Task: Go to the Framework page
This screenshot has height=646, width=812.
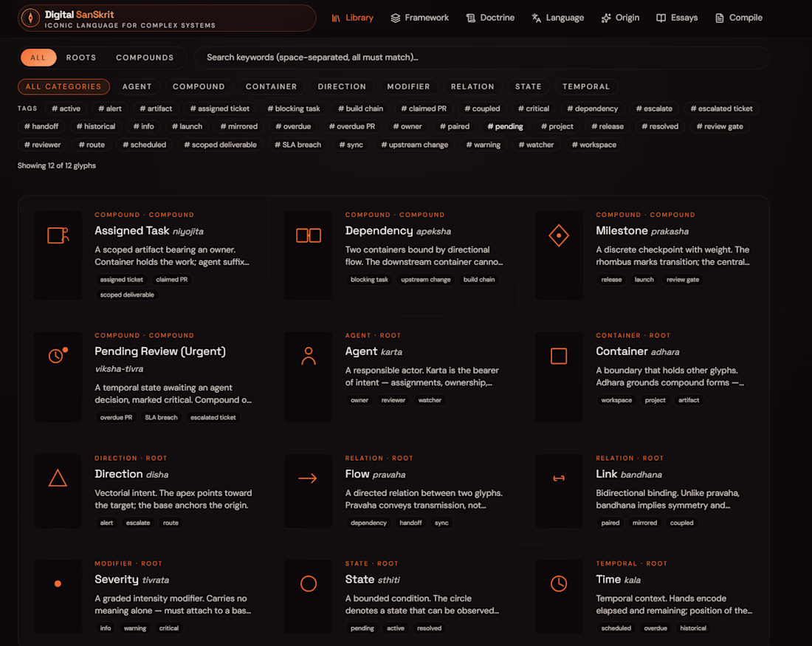Action: click(x=420, y=18)
